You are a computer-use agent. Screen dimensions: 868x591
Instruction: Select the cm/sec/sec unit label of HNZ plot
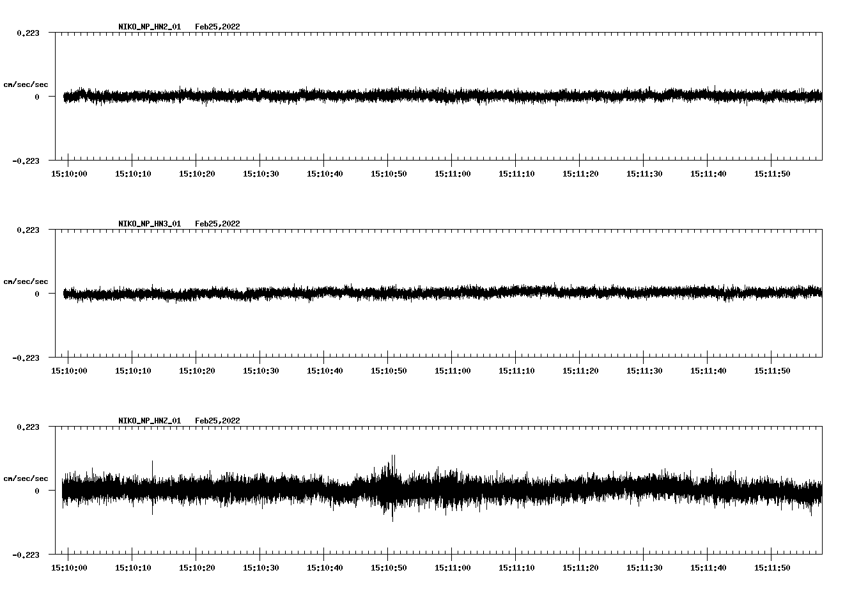pos(26,478)
